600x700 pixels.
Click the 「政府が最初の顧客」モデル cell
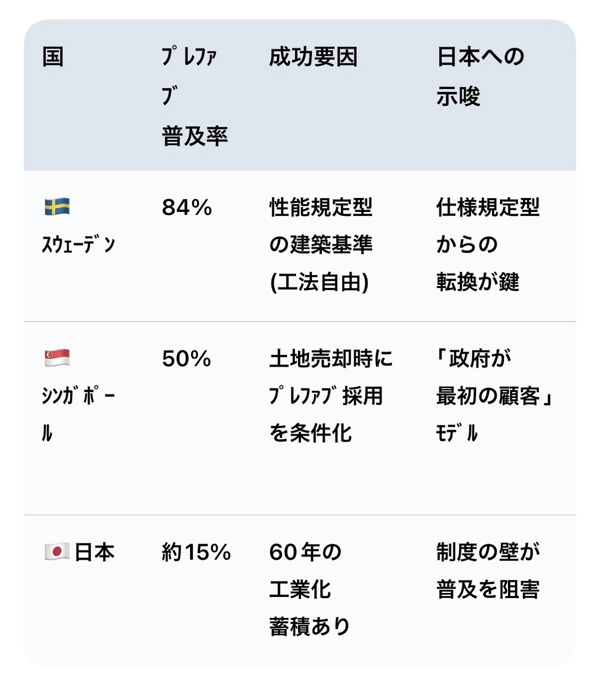495,396
